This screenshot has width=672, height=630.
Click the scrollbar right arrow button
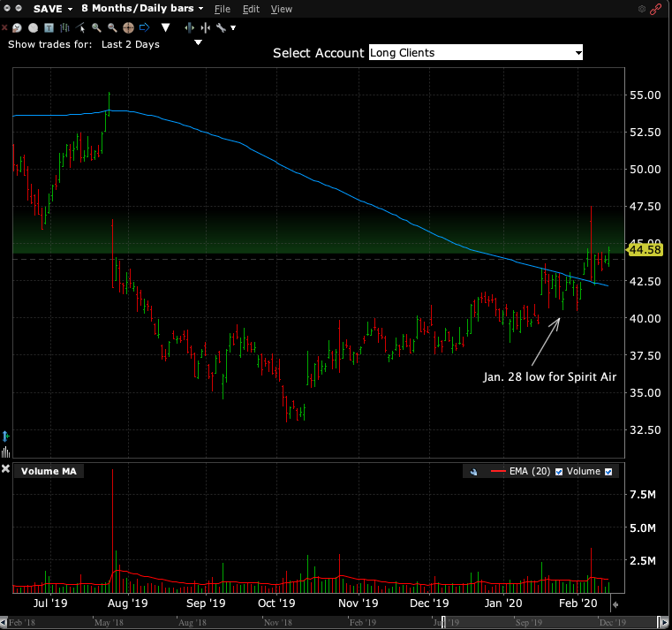click(666, 622)
